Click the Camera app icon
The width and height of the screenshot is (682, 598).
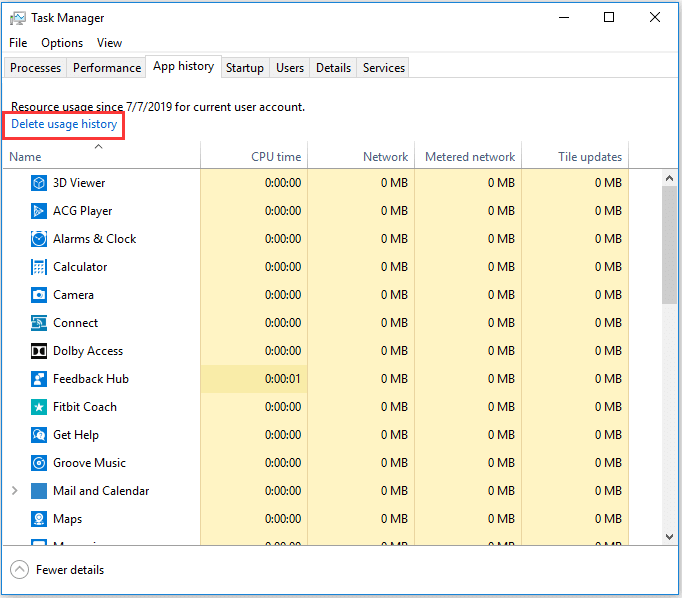click(39, 295)
